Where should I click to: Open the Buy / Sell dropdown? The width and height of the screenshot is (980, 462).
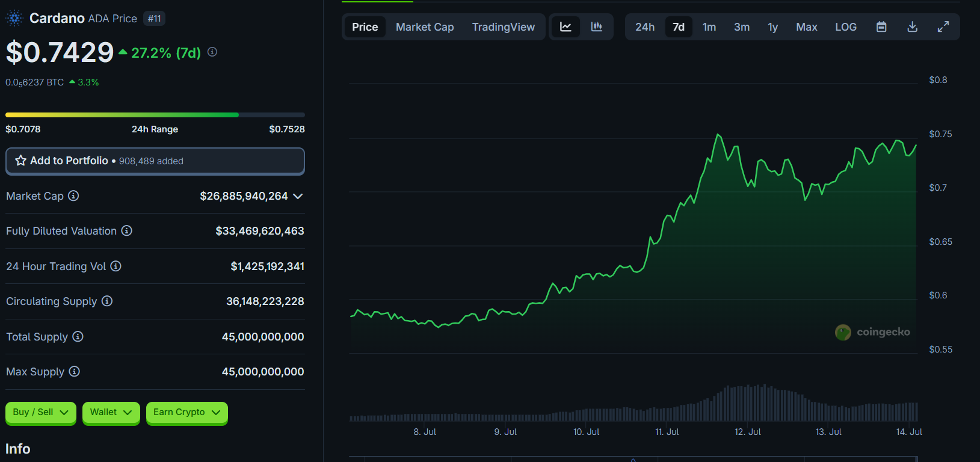coord(41,413)
